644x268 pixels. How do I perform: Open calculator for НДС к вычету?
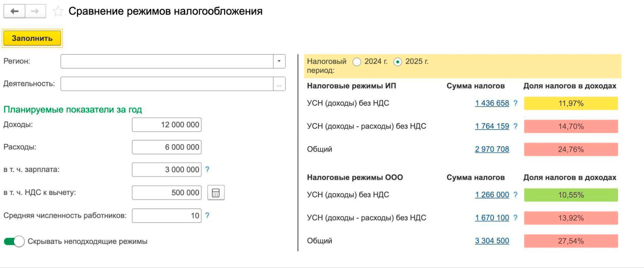pyautogui.click(x=216, y=193)
